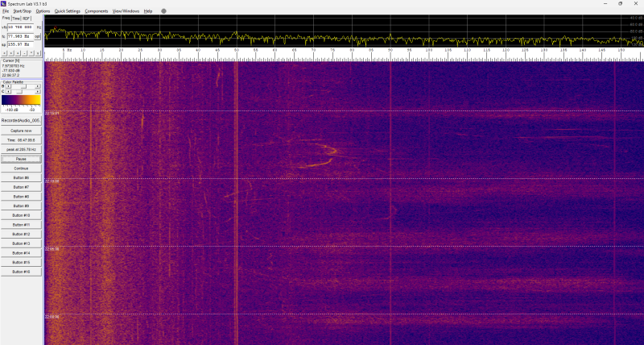644x345 pixels.
Task: Open the View/Windows menu
Action: pos(126,11)
